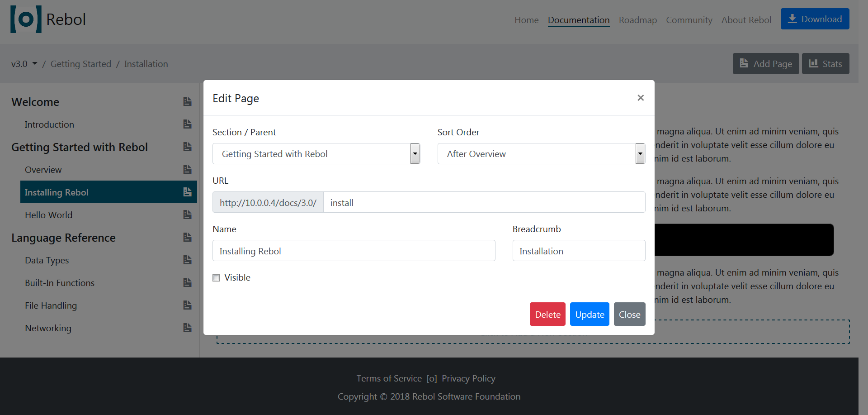This screenshot has width=868, height=415.
Task: Click the red Delete button
Action: click(547, 314)
